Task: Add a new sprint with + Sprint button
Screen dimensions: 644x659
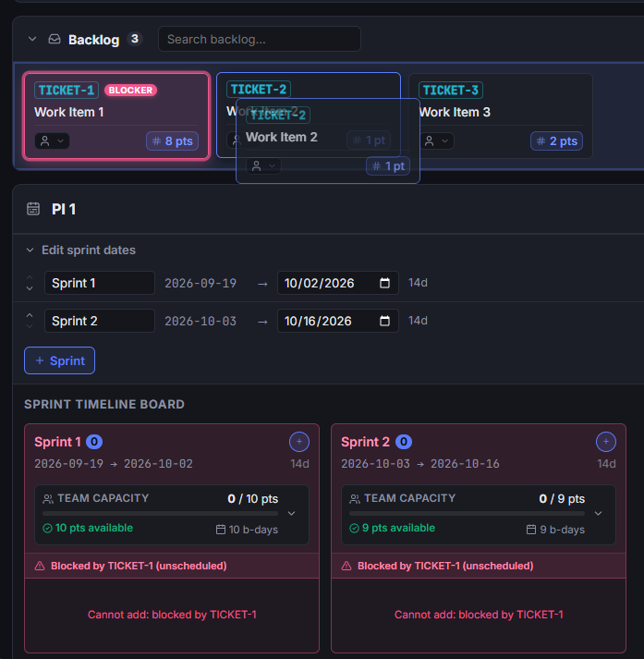Action: click(60, 360)
